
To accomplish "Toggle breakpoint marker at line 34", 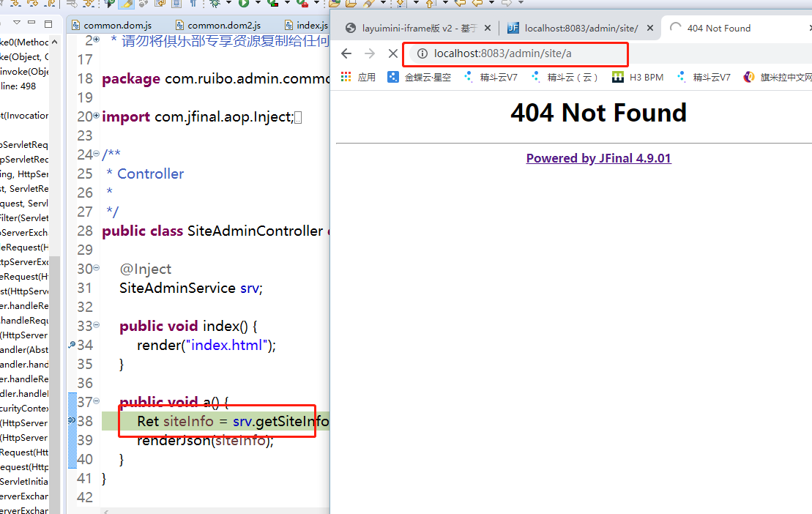I will (x=72, y=345).
